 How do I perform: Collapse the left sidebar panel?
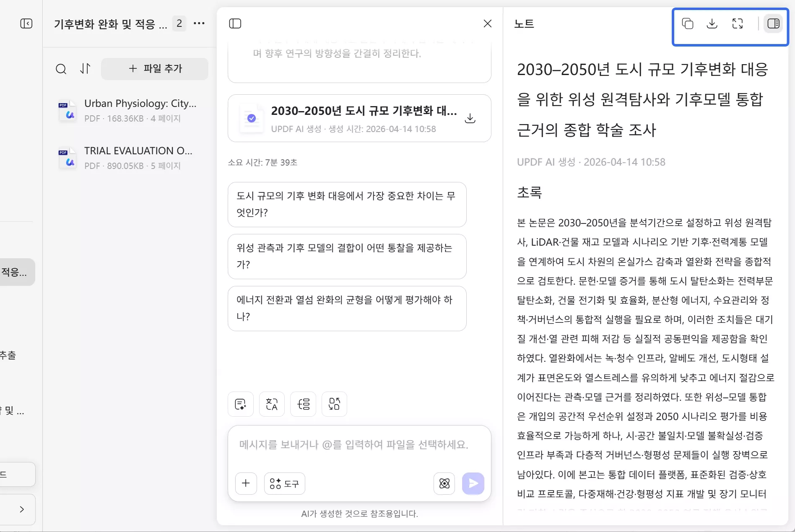coord(26,23)
